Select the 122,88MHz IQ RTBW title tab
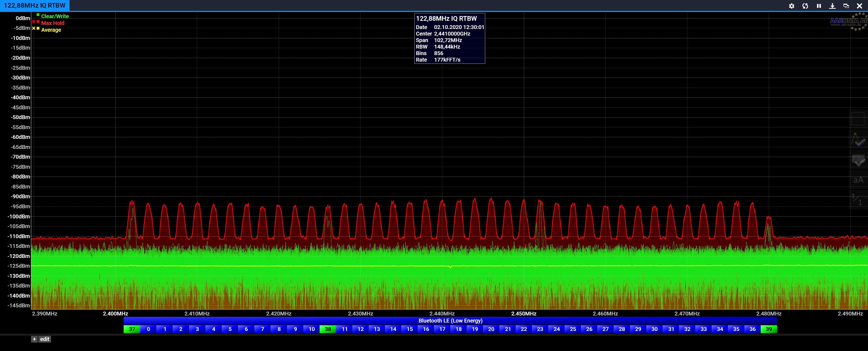The width and height of the screenshot is (868, 351). [35, 5]
